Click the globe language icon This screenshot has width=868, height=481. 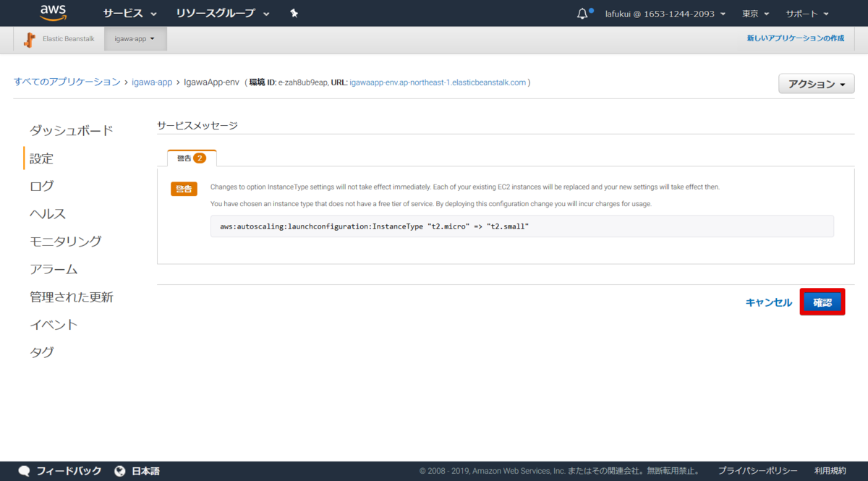[120, 471]
